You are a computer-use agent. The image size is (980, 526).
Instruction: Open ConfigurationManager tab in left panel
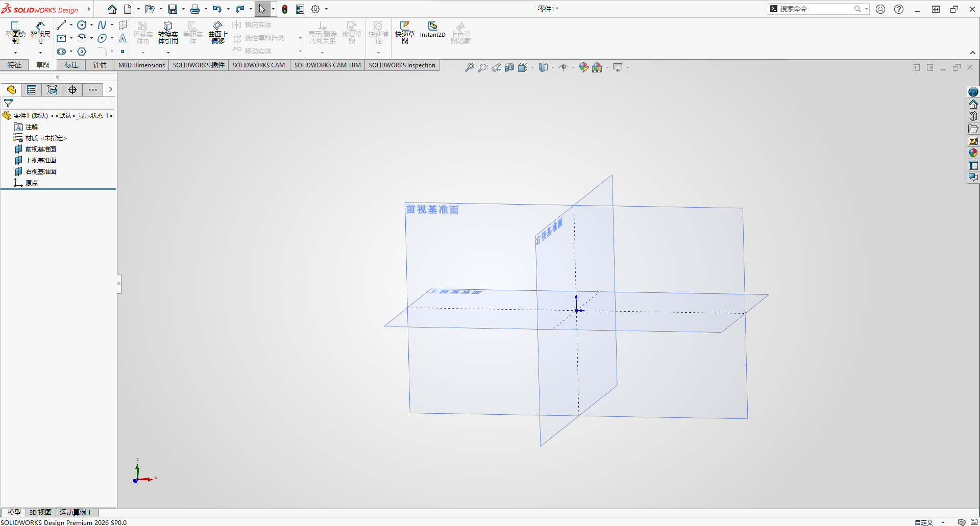point(52,90)
